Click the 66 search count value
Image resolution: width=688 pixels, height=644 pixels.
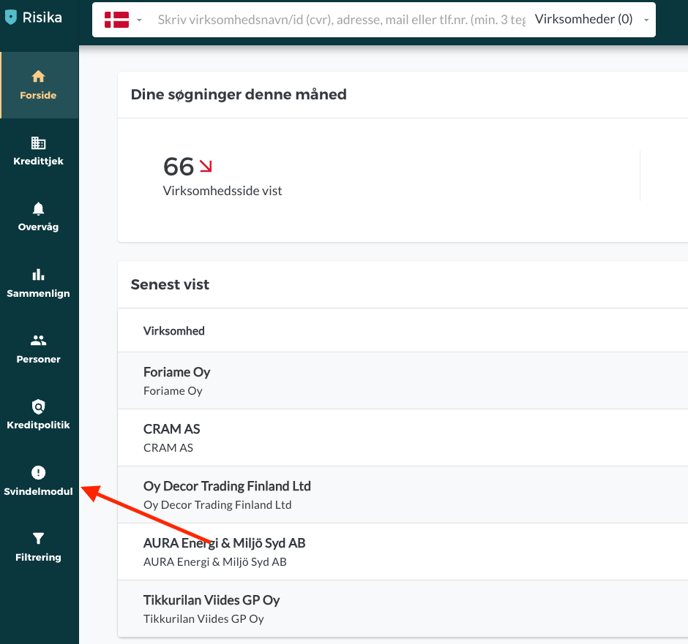coord(178,166)
